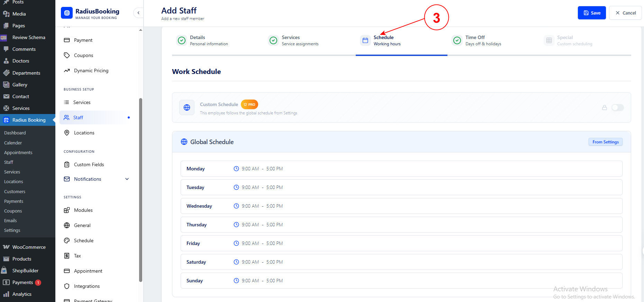Screen dimensions: 644x302
Task: Click the PRO badge beside Custom Schedule
Action: [250, 104]
